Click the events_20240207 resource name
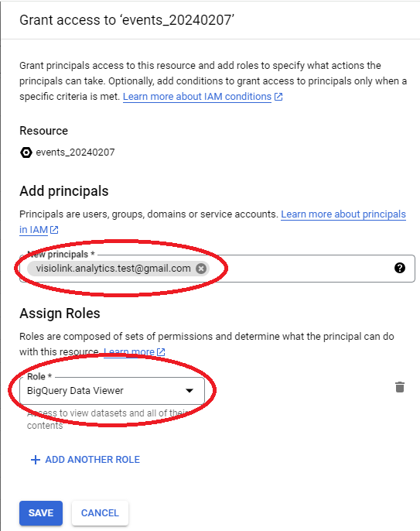This screenshot has height=531, width=420. tap(75, 152)
